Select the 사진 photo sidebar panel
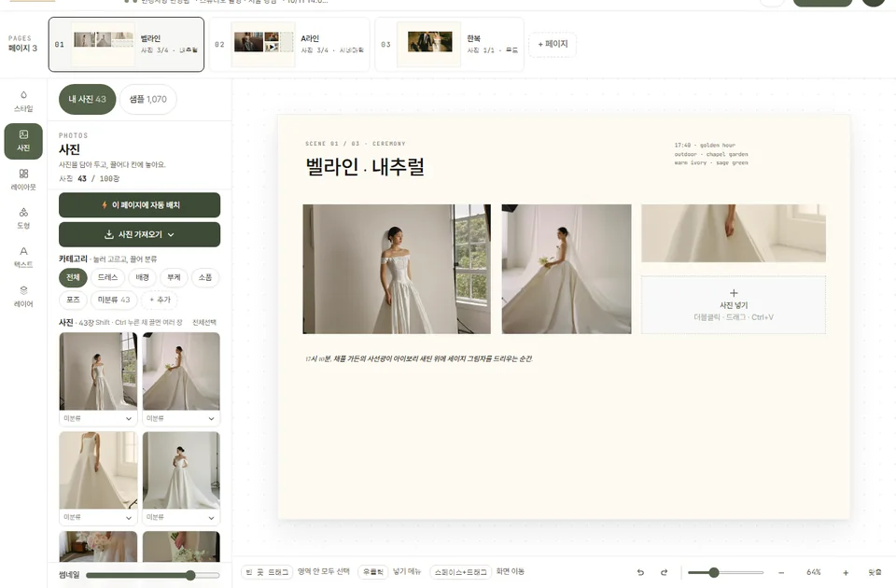 pos(23,141)
